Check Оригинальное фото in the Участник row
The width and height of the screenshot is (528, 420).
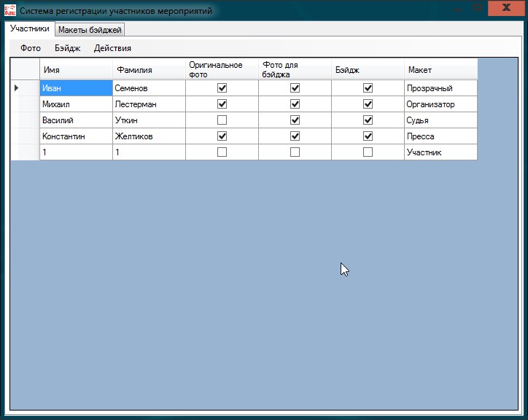[222, 152]
